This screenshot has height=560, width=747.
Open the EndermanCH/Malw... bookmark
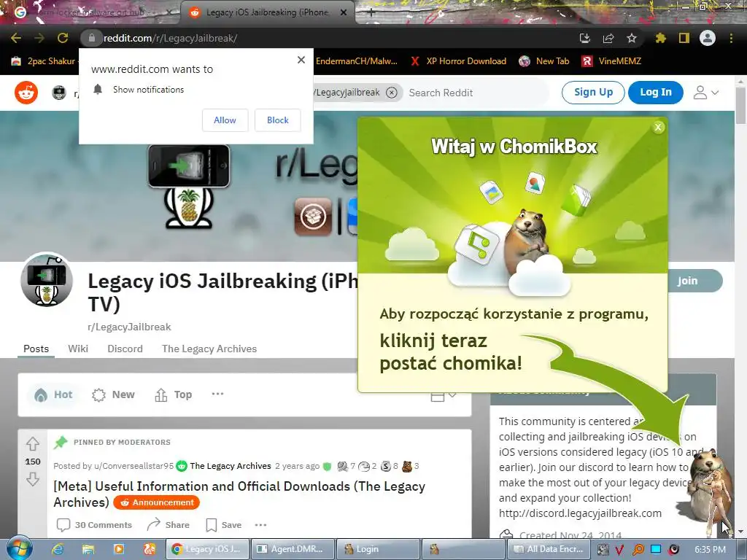point(356,61)
